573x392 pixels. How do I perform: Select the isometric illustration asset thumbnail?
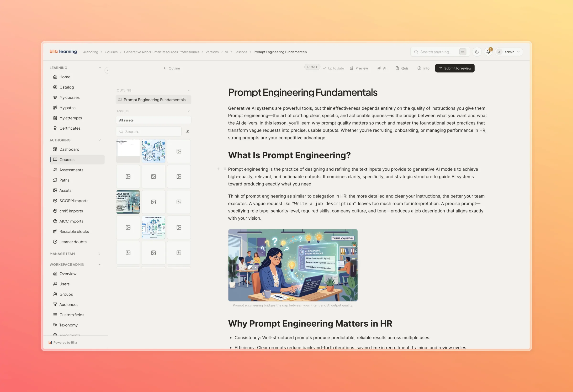pyautogui.click(x=153, y=151)
